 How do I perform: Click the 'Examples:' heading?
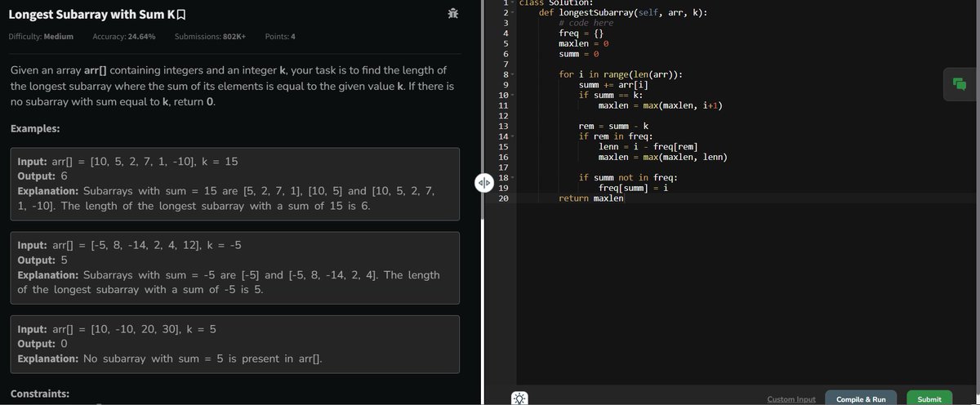(x=34, y=129)
